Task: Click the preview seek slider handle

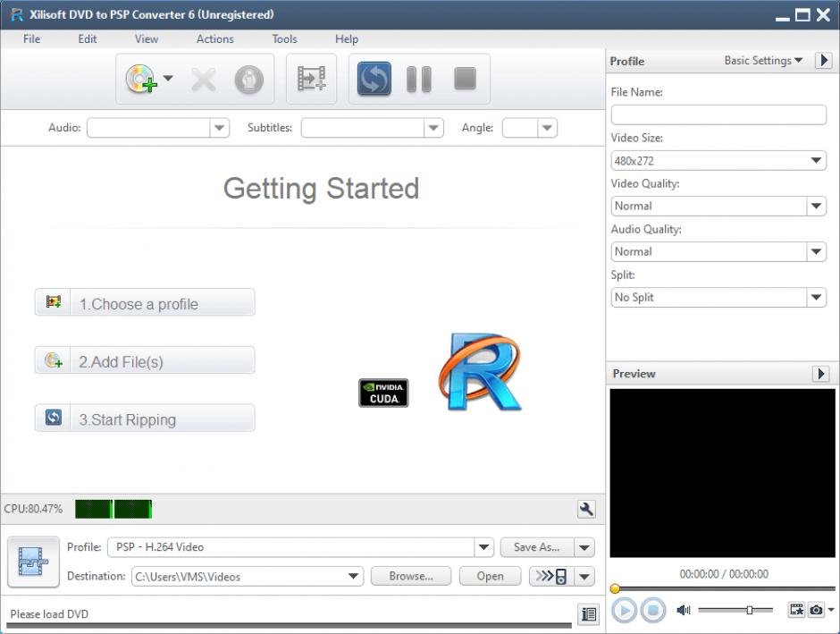Action: click(x=615, y=589)
